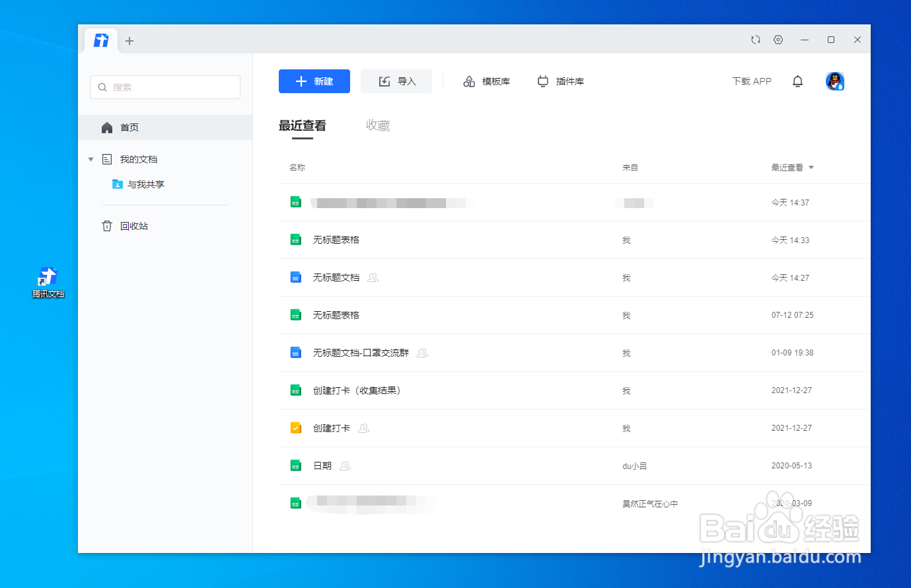Image resolution: width=911 pixels, height=588 pixels.
Task: Select 首页 in the sidebar
Action: (x=165, y=128)
